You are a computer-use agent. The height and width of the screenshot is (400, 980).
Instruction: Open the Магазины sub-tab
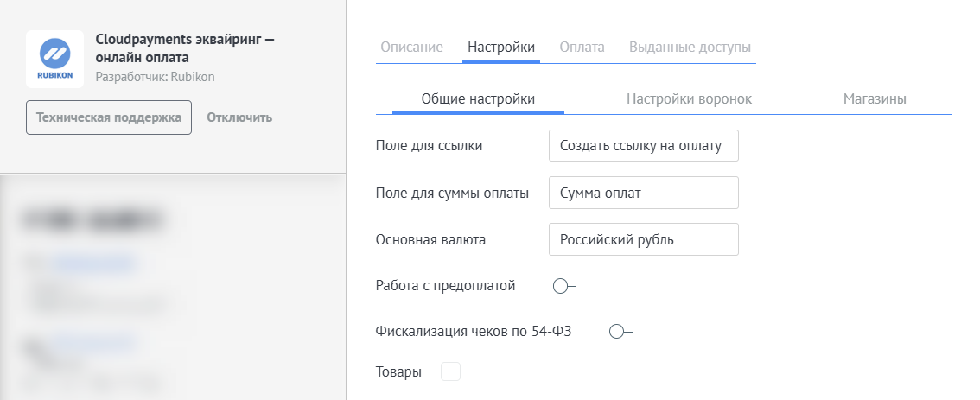point(875,98)
